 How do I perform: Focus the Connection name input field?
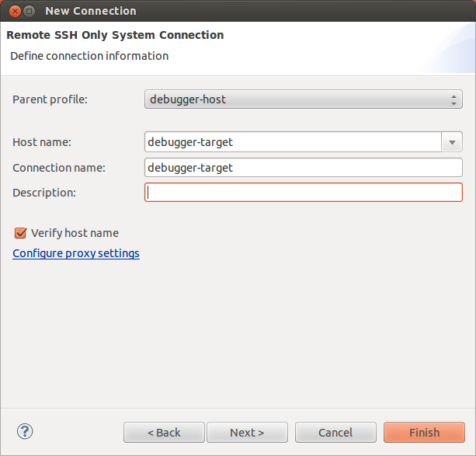[304, 167]
